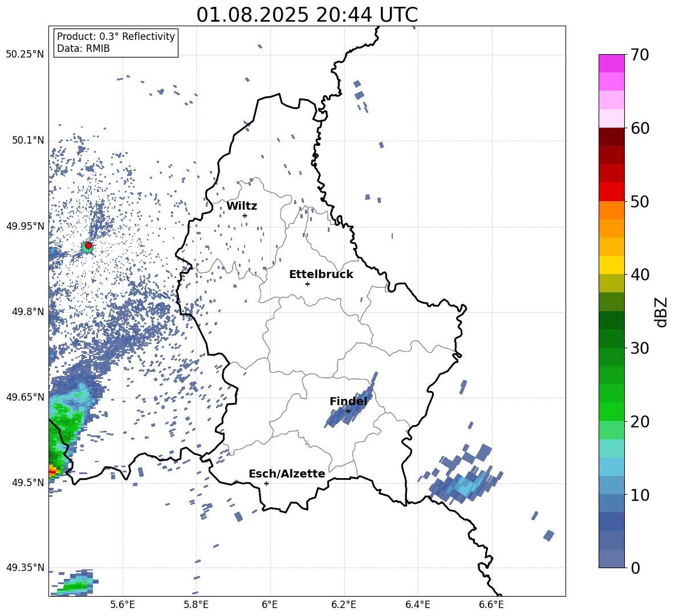Click the colorbar tick label 10
Image resolution: width=675 pixels, height=616 pixels.
(640, 495)
